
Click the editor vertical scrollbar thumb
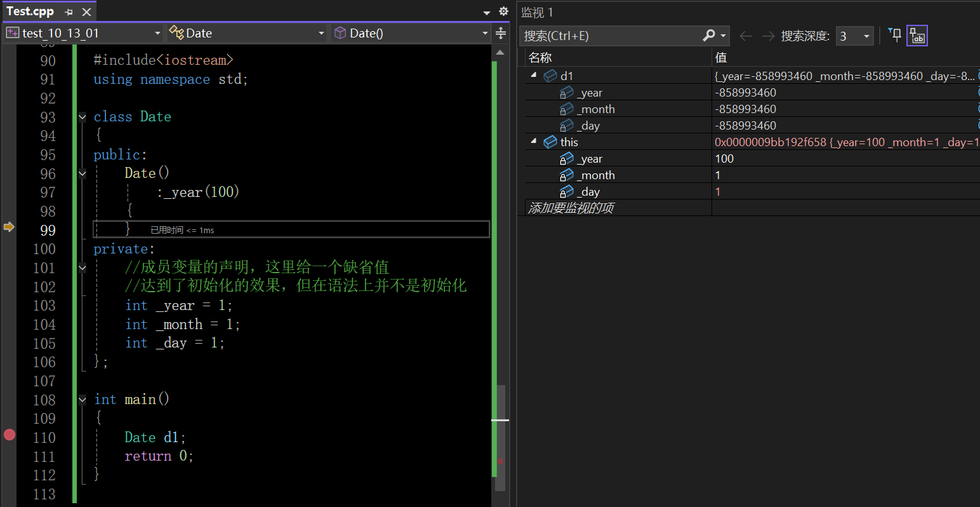[x=501, y=438]
